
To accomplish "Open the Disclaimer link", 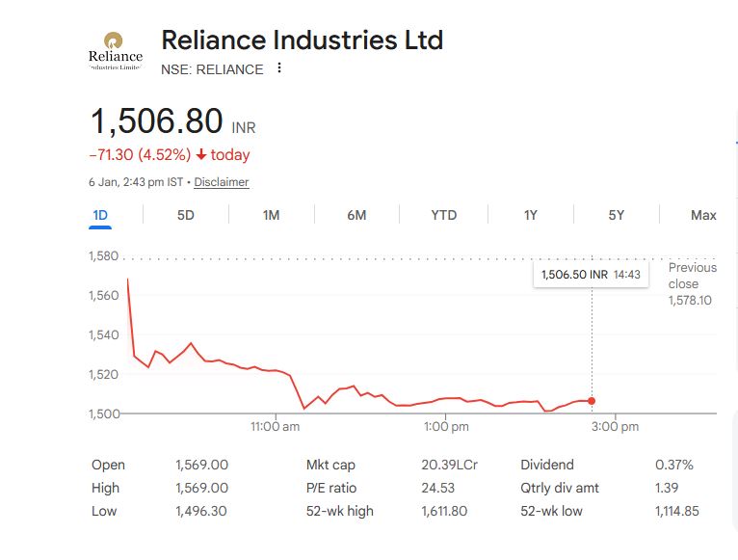I will [221, 182].
